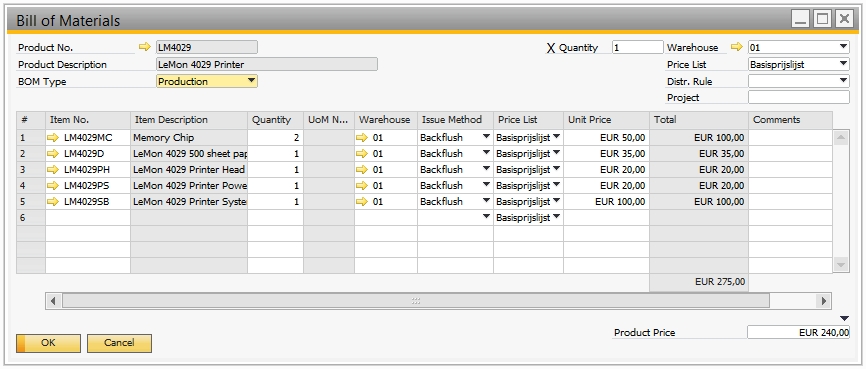The image size is (866, 369).
Task: Click warehouse link arrow in row 4
Action: 362,186
